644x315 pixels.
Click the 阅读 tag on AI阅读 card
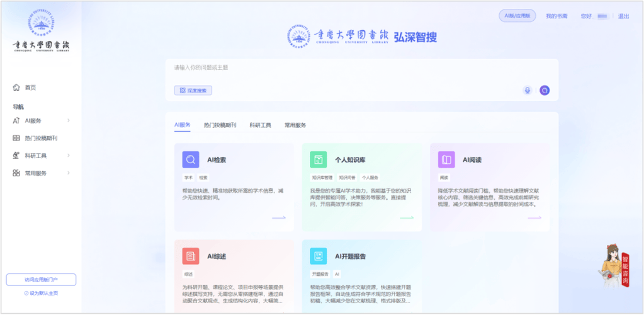point(444,178)
